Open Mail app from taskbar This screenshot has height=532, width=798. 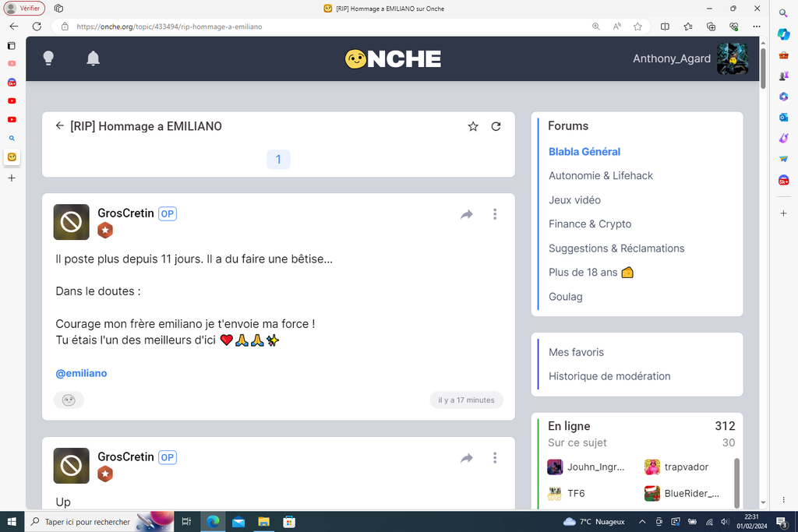tap(238, 522)
